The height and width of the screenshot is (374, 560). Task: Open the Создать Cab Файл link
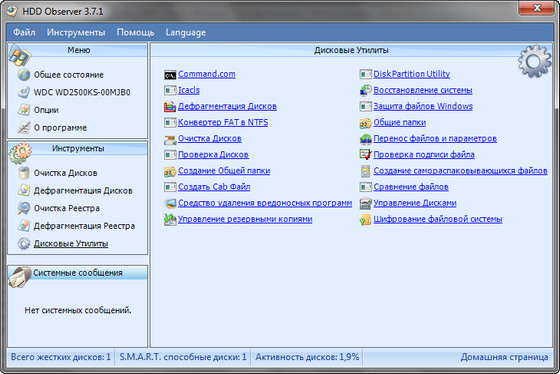214,187
